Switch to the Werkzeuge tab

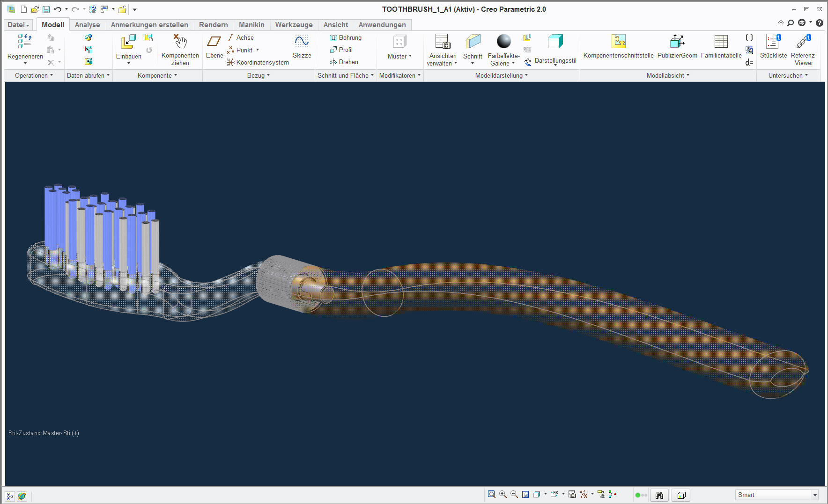(294, 25)
